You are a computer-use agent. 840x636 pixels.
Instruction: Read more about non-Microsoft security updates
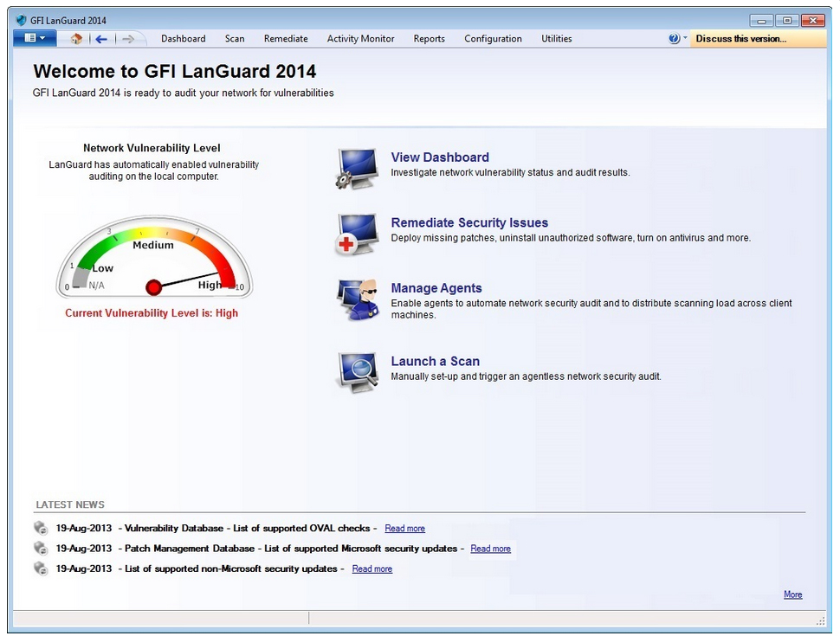click(372, 569)
